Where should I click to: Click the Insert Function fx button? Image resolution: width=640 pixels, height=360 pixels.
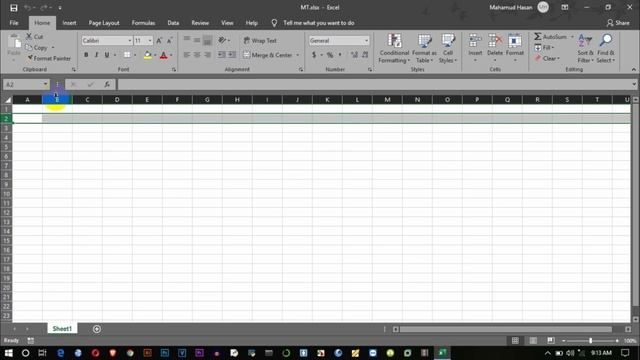[x=107, y=84]
